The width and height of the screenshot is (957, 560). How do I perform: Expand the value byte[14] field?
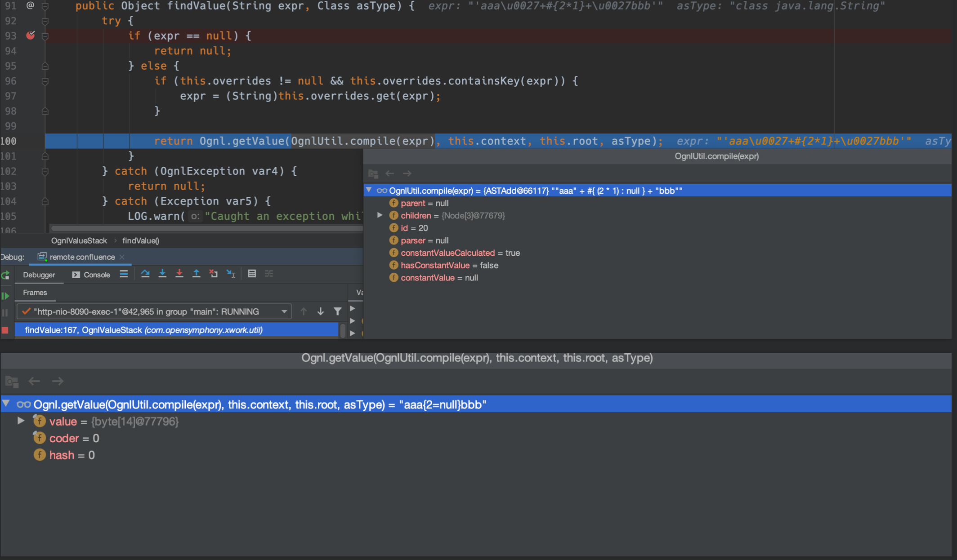(21, 421)
